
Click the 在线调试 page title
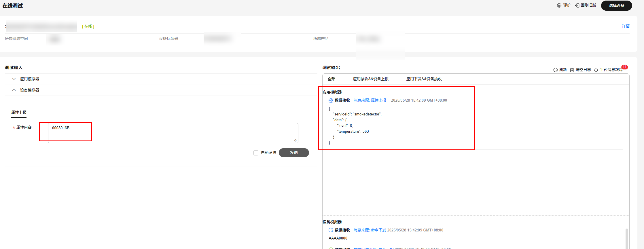click(13, 6)
